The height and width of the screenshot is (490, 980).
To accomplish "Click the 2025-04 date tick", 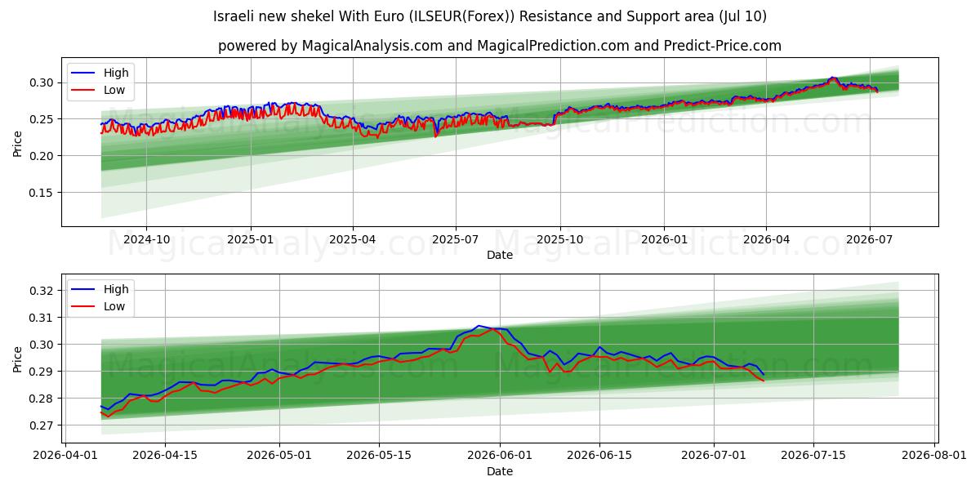I will click(353, 238).
